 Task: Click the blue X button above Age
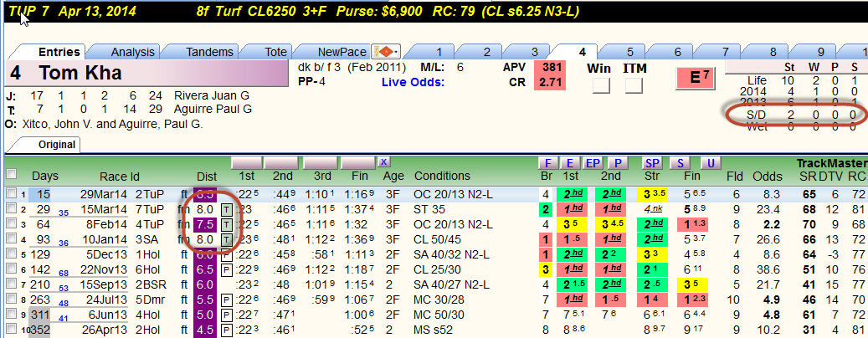383,161
